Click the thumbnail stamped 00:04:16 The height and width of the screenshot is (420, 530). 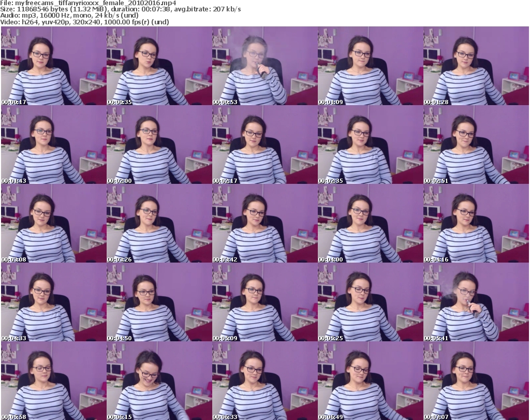[x=476, y=224]
